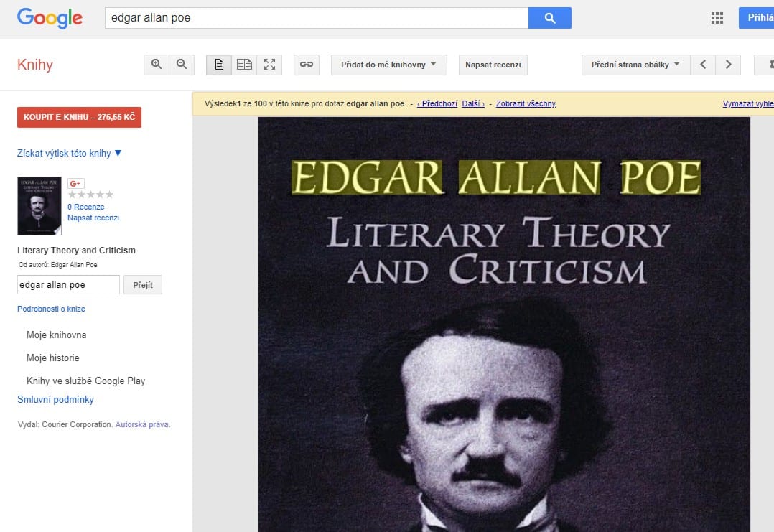This screenshot has height=532, width=774.
Task: Expand 'Získat výtisk této knihy' options
Action: [x=70, y=153]
